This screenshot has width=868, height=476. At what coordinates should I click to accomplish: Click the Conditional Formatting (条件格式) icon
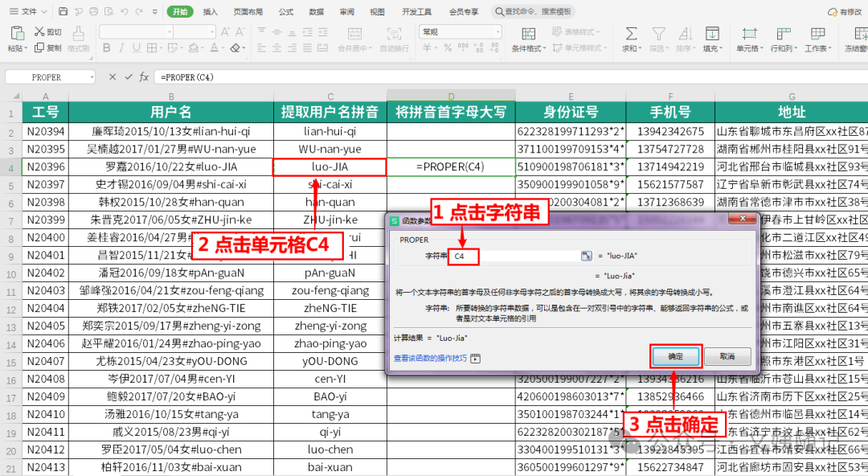coord(529,34)
